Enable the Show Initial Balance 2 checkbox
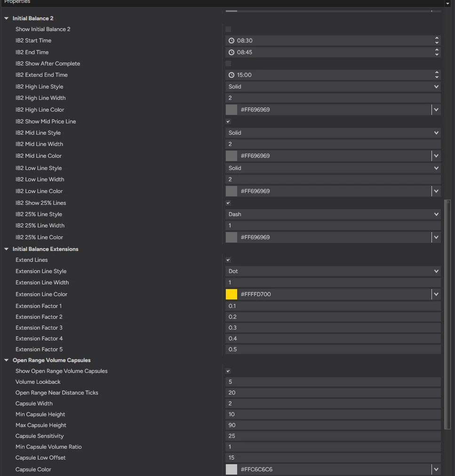The image size is (455, 476). (228, 29)
